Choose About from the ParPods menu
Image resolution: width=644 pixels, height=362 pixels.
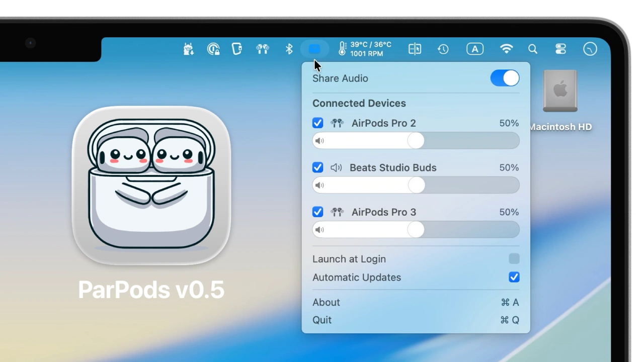[x=326, y=302]
